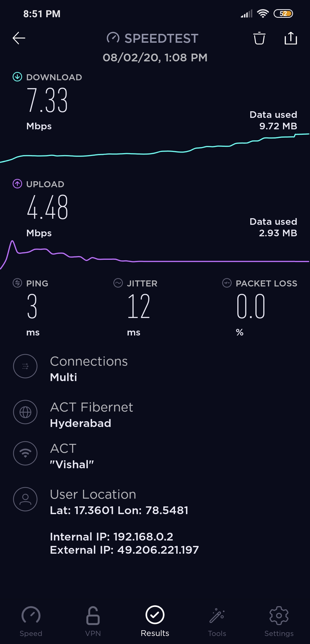
Task: Select the Results tab
Action: click(x=155, y=621)
